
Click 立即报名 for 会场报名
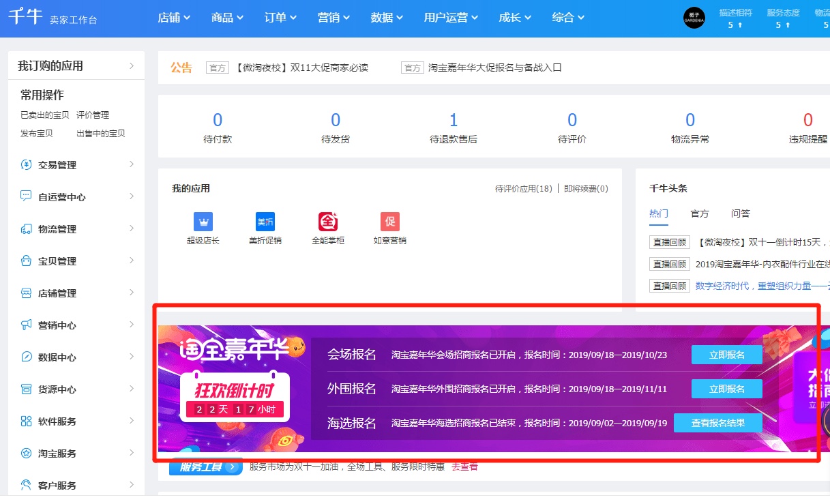[x=727, y=355]
